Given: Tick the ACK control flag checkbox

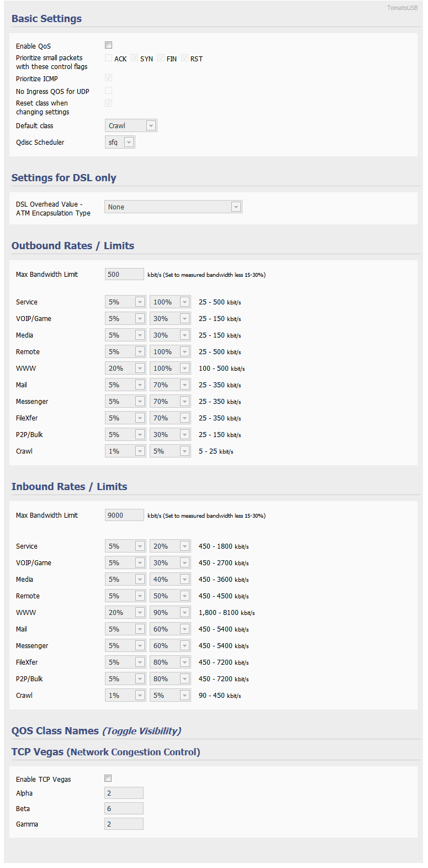Looking at the screenshot, I should pyautogui.click(x=109, y=58).
